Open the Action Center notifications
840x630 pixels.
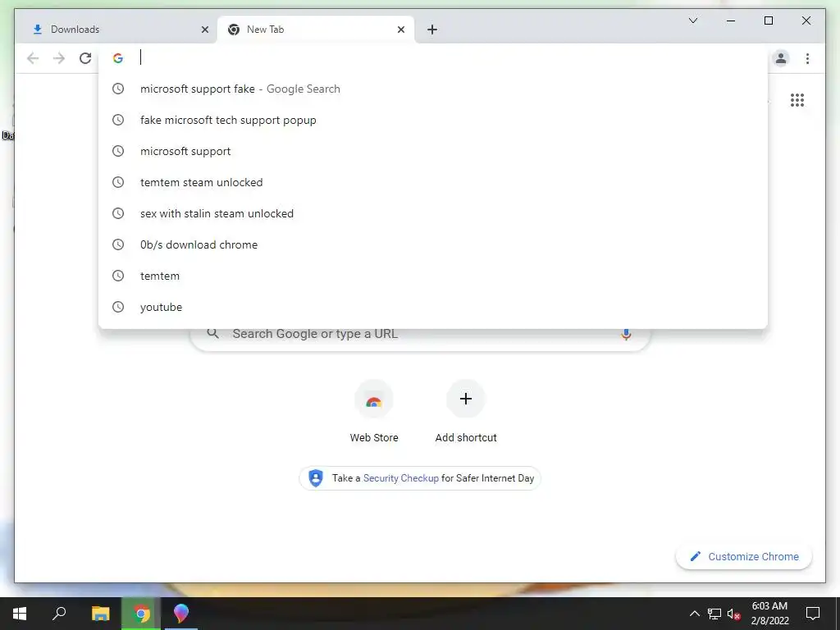pos(813,614)
